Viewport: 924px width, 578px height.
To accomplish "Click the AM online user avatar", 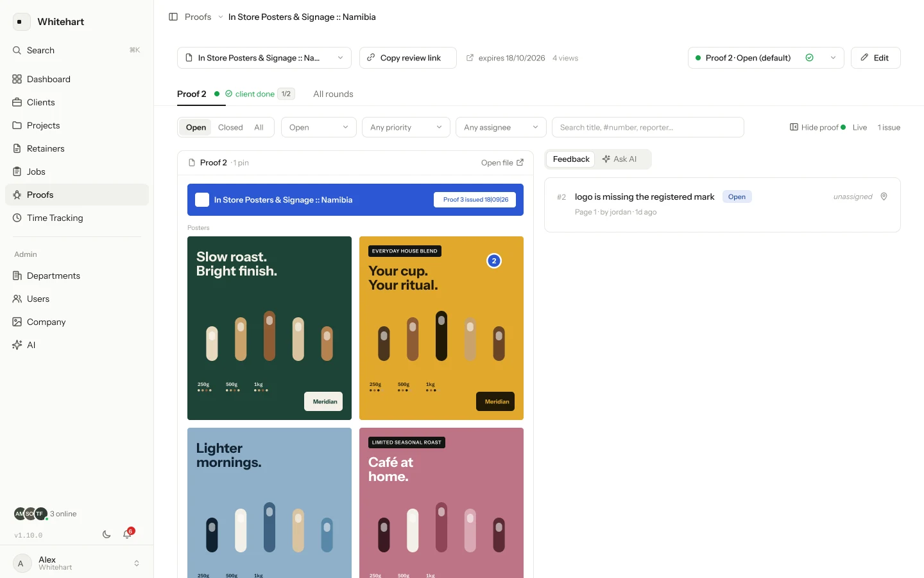I will click(x=20, y=514).
